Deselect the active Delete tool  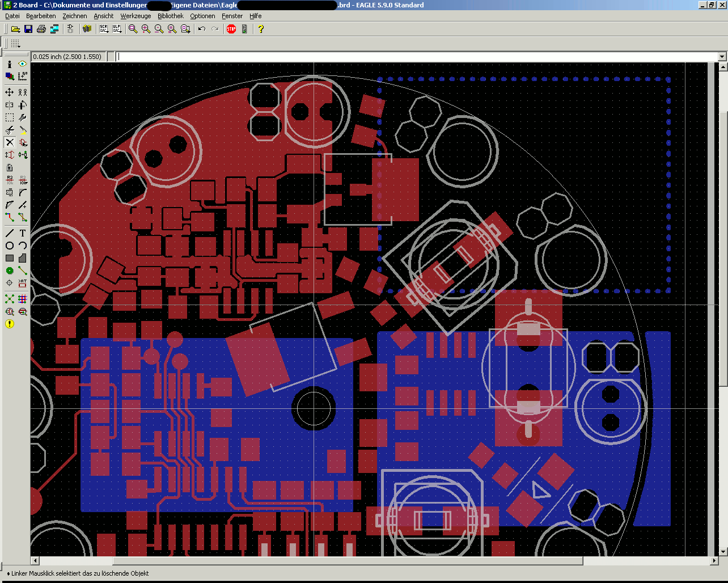(x=10, y=142)
